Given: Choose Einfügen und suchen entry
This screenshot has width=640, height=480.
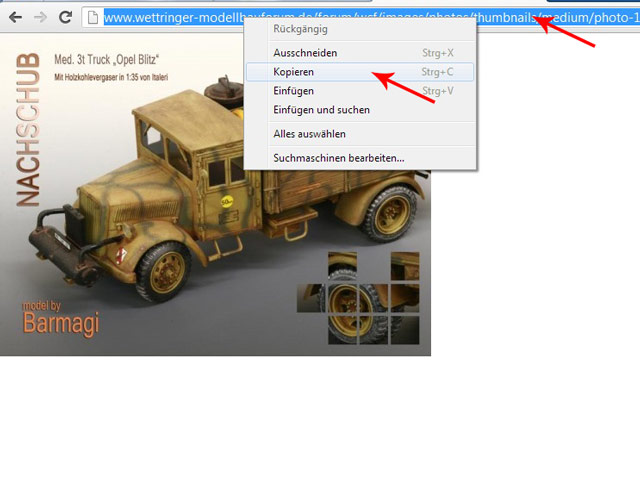Looking at the screenshot, I should [x=360, y=110].
